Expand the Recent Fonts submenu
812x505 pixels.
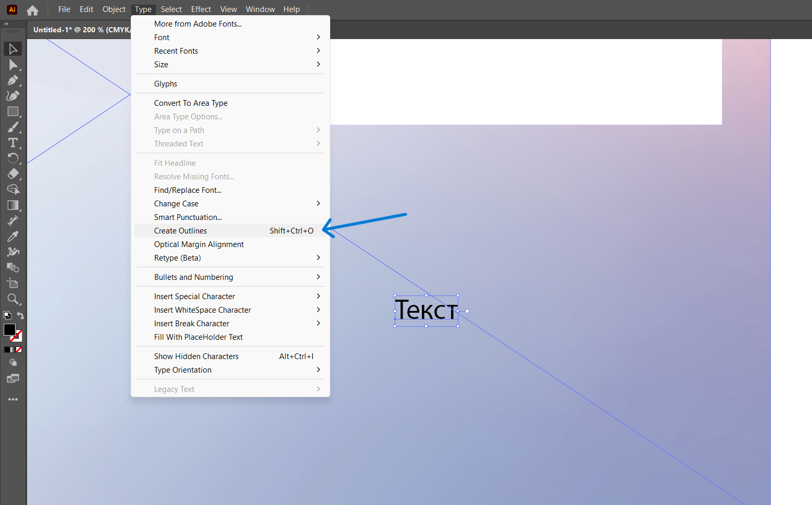point(230,51)
